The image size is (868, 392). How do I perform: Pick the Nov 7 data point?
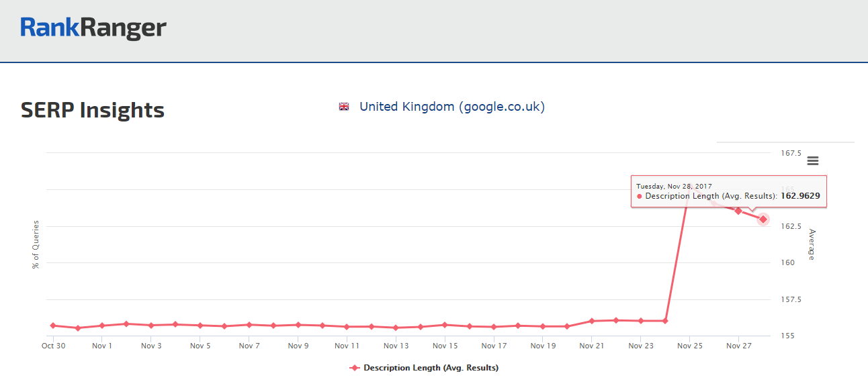[249, 325]
